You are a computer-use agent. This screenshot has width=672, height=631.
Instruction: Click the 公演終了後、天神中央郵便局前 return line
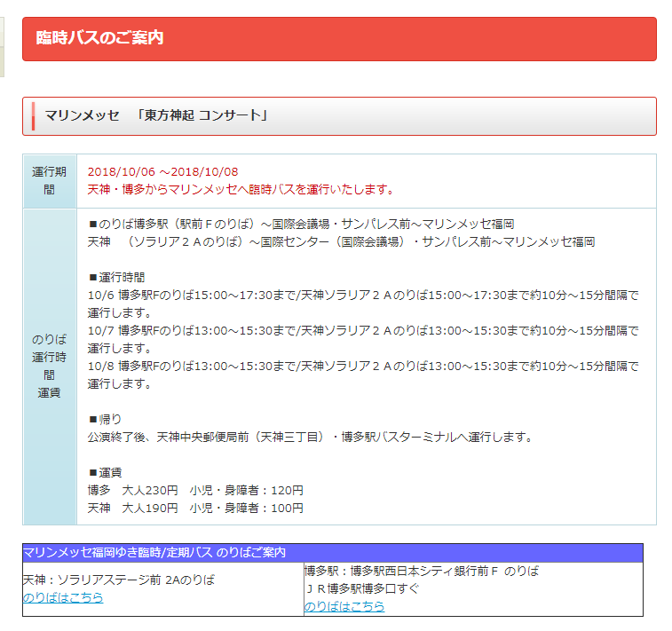(311, 437)
